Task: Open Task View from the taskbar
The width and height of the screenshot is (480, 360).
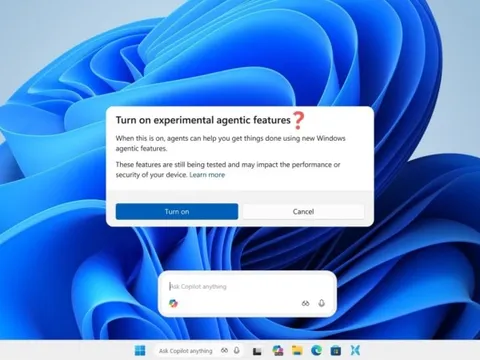Action: coord(257,351)
